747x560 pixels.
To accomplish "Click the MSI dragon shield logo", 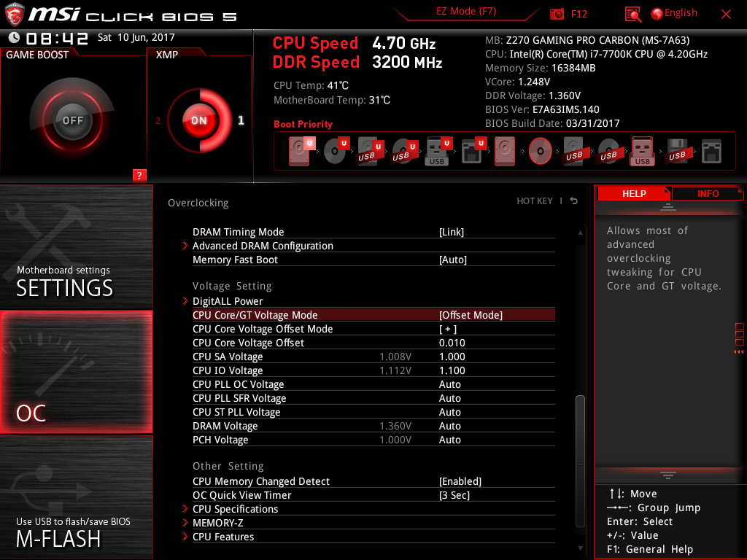I will pyautogui.click(x=14, y=15).
